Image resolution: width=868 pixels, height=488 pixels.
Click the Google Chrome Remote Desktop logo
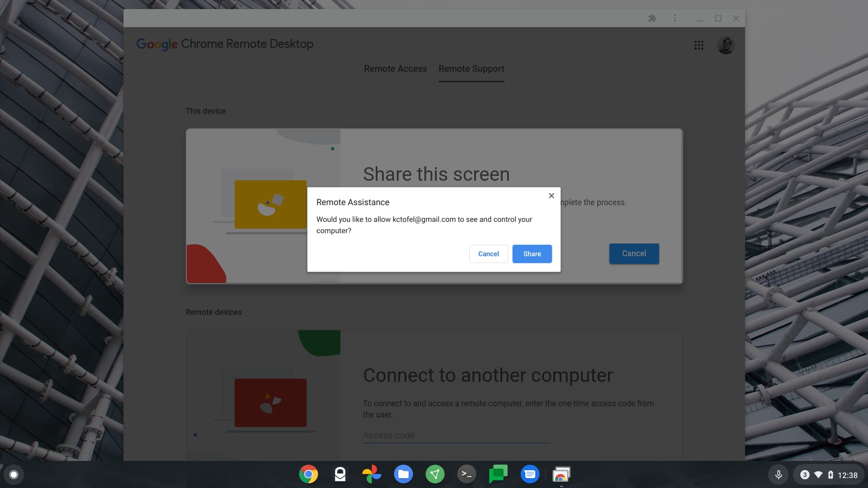tap(225, 44)
